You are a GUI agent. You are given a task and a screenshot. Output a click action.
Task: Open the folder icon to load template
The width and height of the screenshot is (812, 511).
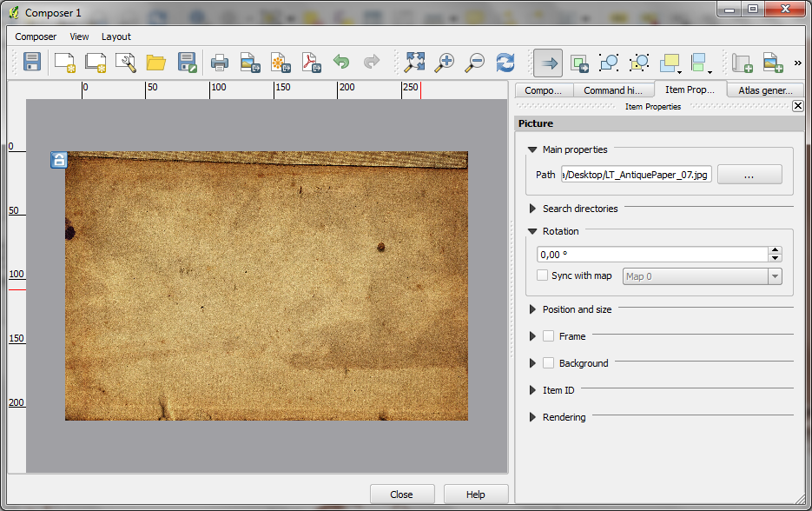[156, 63]
